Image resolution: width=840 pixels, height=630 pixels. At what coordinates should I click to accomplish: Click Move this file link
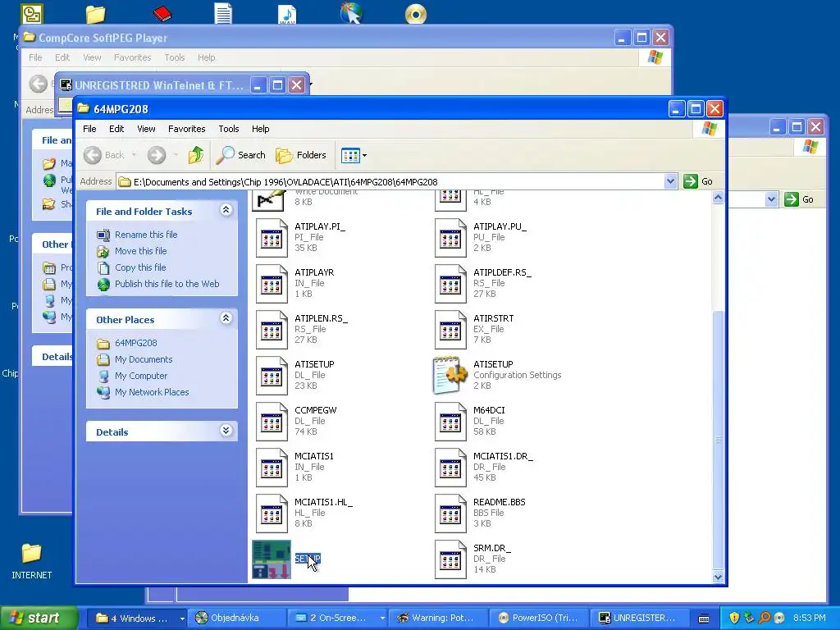coord(140,251)
